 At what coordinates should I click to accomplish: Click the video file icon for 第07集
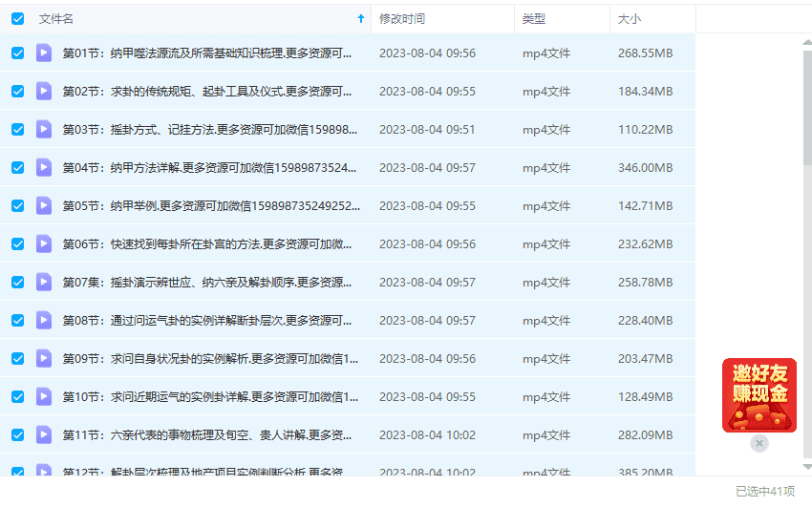[44, 283]
